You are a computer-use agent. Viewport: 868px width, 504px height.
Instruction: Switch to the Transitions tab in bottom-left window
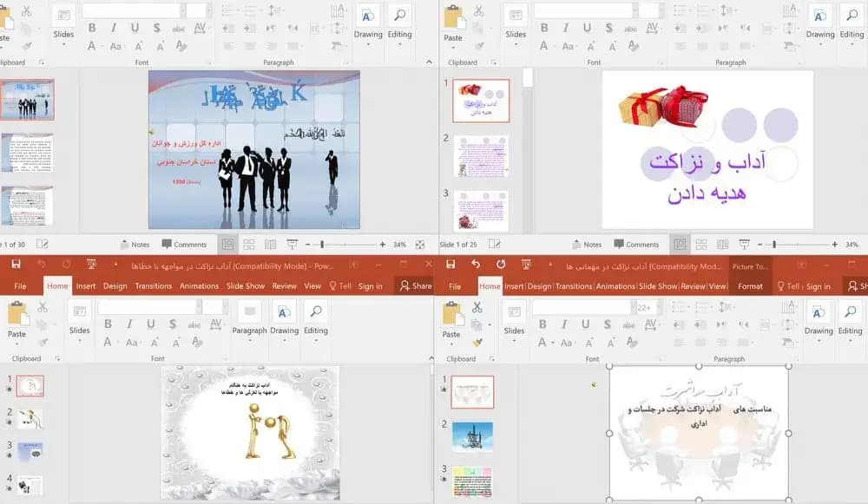coord(154,285)
